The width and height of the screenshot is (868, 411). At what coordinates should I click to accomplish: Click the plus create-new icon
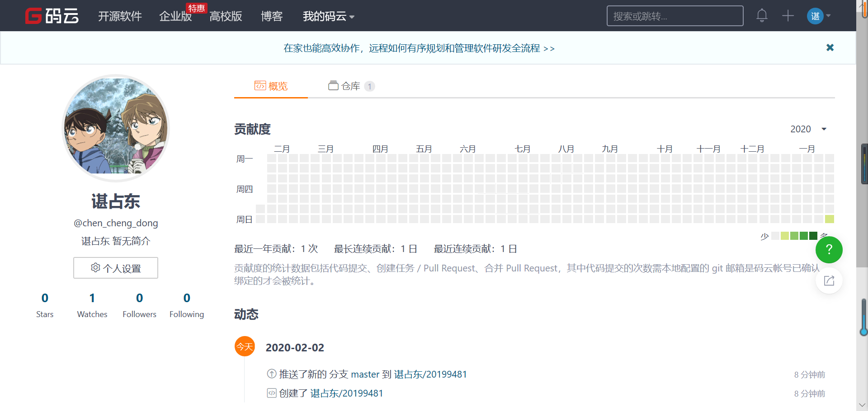(x=788, y=16)
